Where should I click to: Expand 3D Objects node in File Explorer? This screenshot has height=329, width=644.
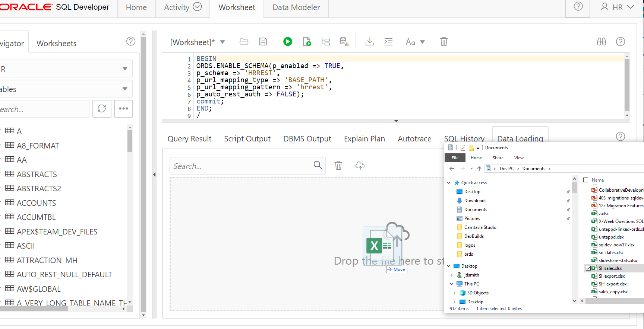454,293
